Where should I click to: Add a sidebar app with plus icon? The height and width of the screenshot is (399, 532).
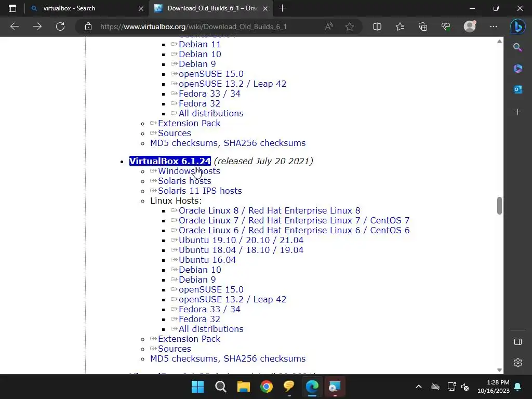click(x=517, y=112)
